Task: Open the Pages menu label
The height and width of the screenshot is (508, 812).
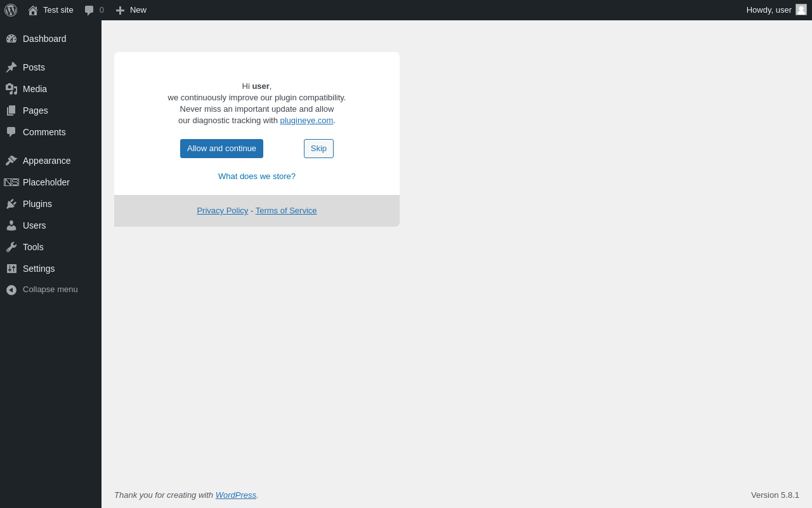Action: point(36,110)
